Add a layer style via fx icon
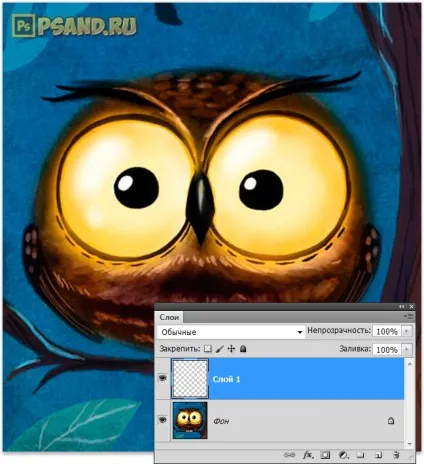The width and height of the screenshot is (424, 464). 308,455
